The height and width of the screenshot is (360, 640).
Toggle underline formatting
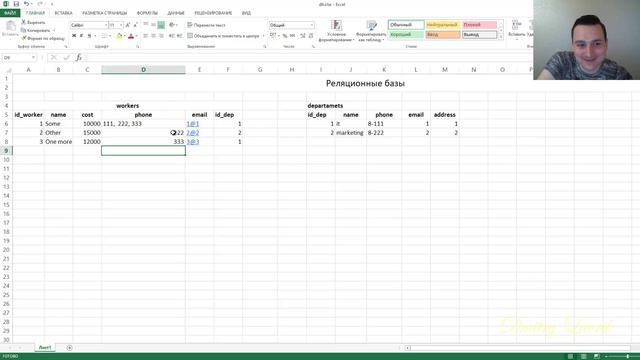pos(89,36)
